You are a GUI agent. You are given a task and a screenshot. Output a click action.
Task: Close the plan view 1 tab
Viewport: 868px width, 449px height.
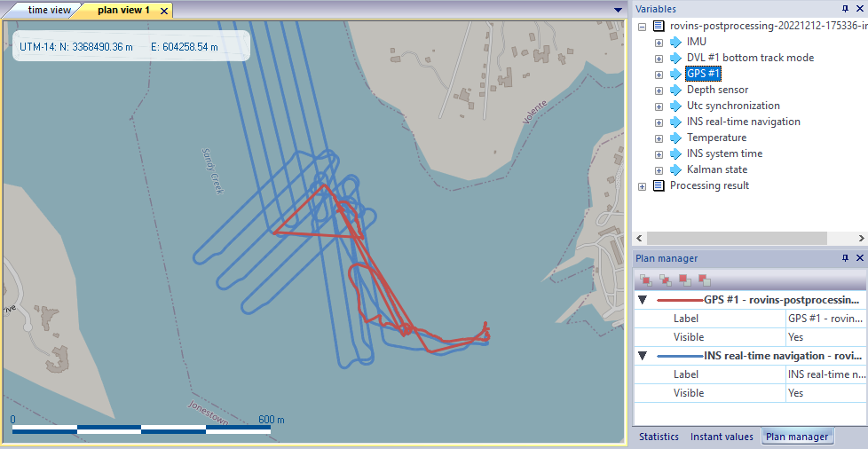coord(163,11)
